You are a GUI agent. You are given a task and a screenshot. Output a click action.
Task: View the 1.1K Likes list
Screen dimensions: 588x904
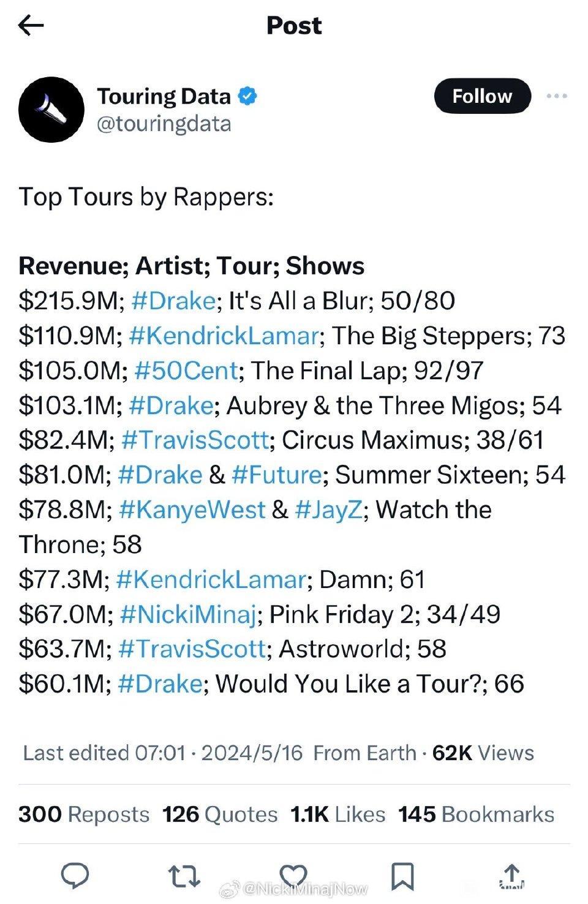[x=338, y=815]
